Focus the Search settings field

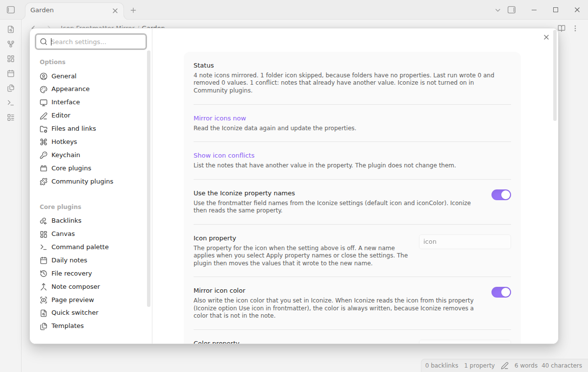pos(91,42)
